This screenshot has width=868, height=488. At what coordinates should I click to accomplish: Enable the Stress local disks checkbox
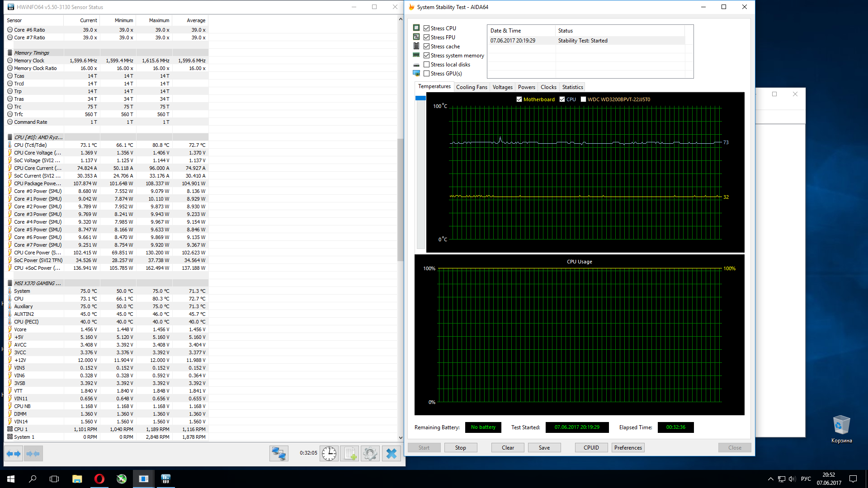pos(426,65)
